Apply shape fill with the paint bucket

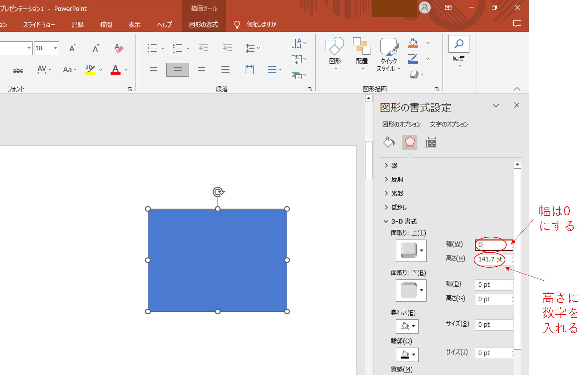coord(413,43)
